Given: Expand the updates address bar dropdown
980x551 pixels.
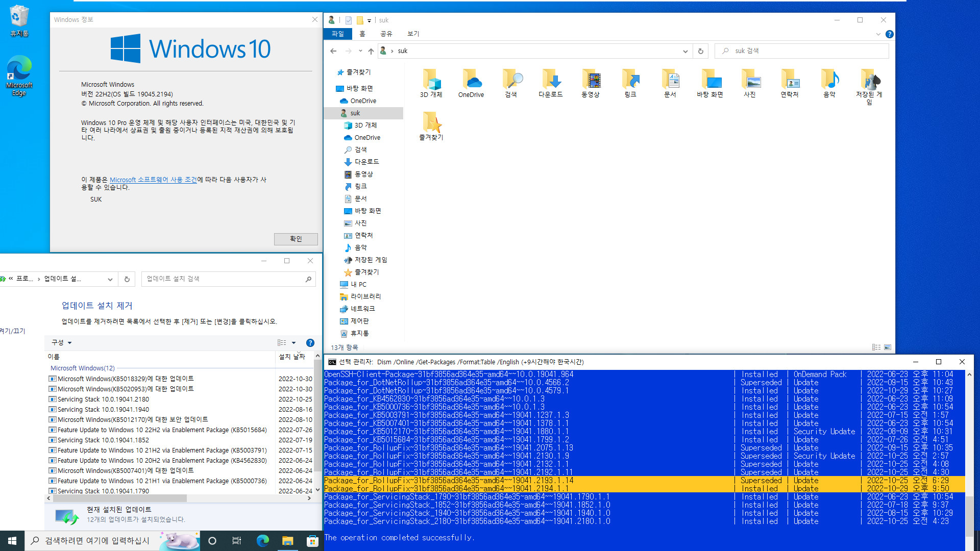Looking at the screenshot, I should coord(110,279).
